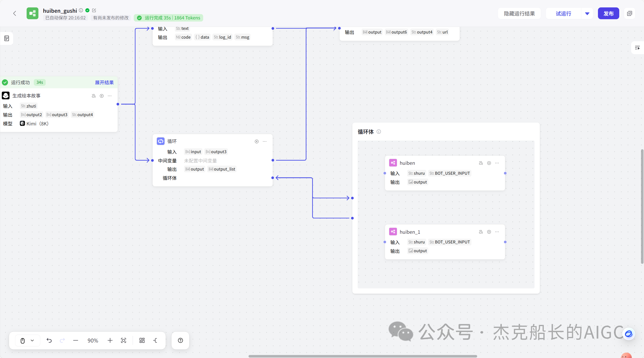Collapse the right side panel arrow icon
This screenshot has height=358, width=644.
coord(637,48)
